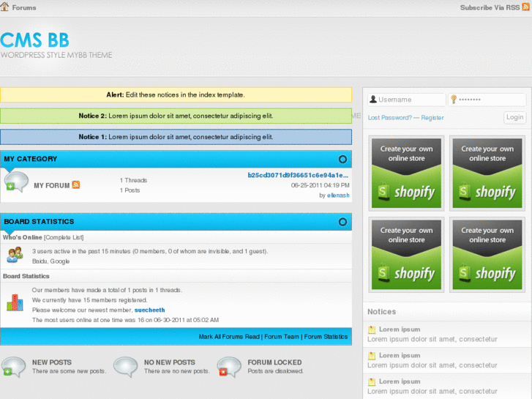Click inside the password field
Screen dimensions: 532x399
487,100
